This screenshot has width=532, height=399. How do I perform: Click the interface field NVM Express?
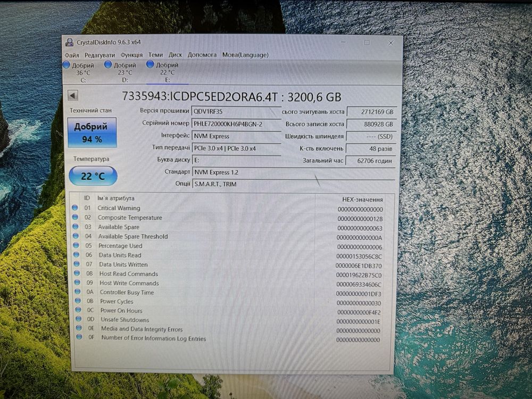236,136
